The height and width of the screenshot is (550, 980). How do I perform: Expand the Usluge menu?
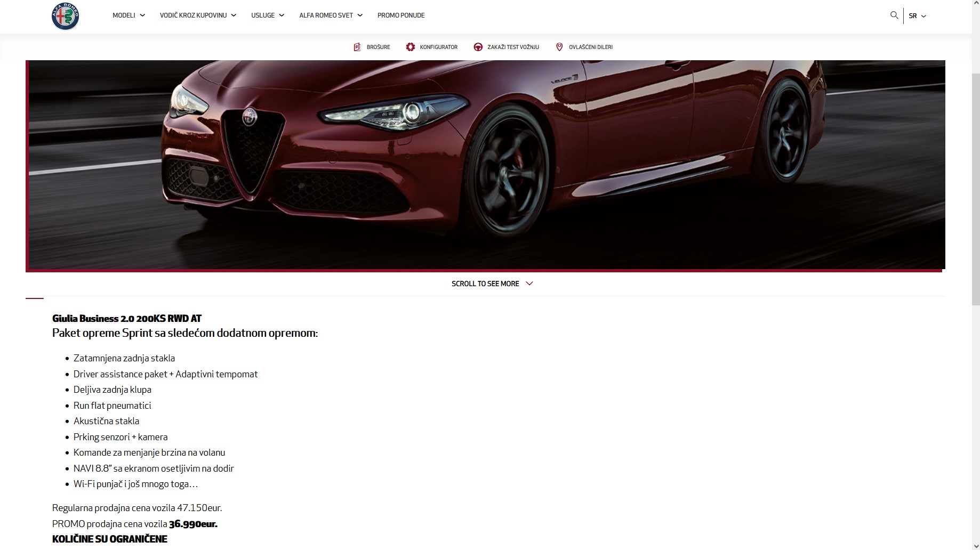[x=268, y=15]
